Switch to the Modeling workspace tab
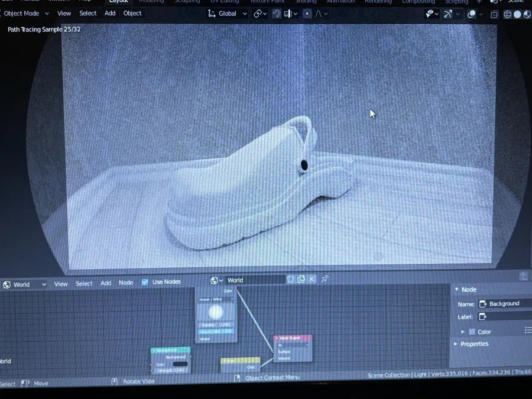 pos(151,1)
